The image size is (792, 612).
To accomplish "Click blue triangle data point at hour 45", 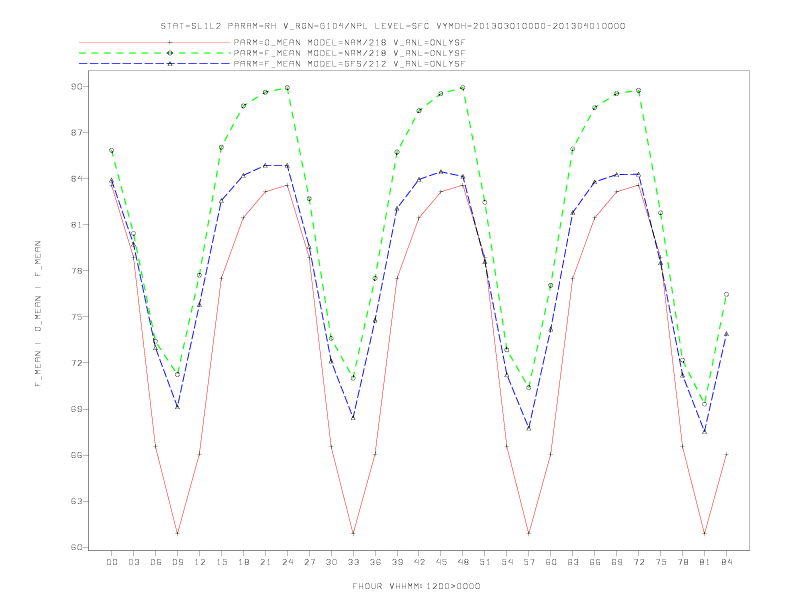I will click(x=441, y=172).
